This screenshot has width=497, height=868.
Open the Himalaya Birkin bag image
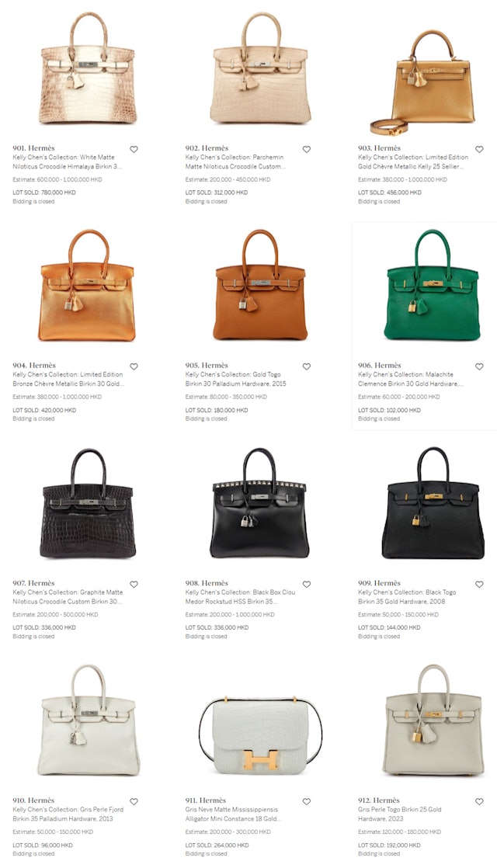click(88, 68)
